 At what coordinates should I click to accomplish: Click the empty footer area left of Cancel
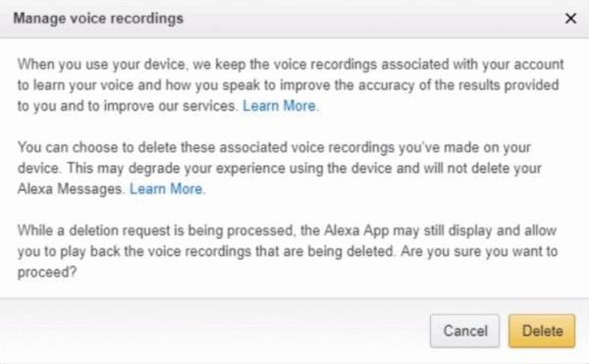pos(214,331)
